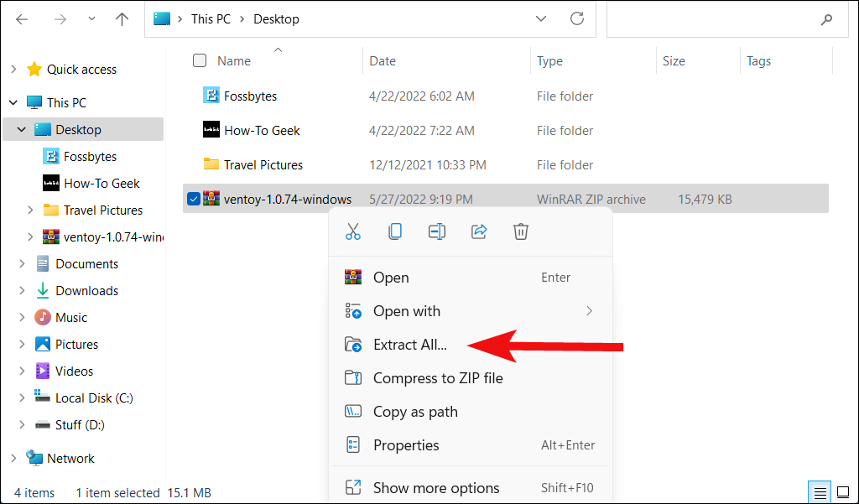Refresh the folder view
This screenshot has width=859, height=504.
pos(576,18)
